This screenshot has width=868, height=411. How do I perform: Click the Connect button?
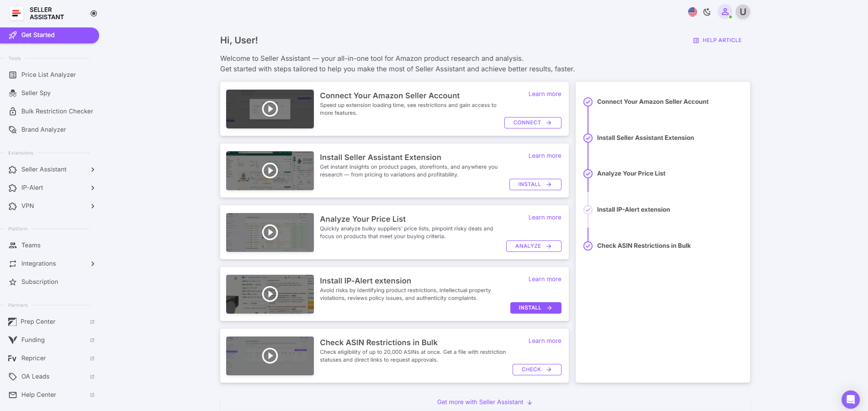[533, 123]
